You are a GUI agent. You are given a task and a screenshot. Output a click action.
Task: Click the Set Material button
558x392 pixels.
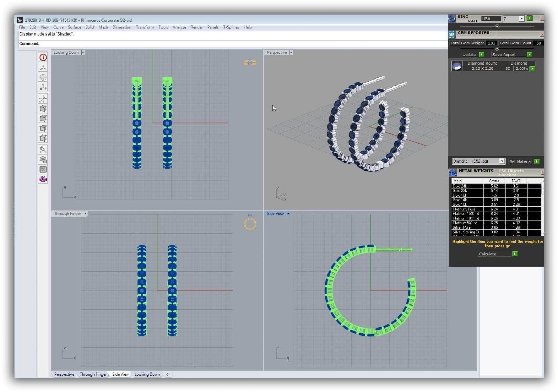click(520, 161)
